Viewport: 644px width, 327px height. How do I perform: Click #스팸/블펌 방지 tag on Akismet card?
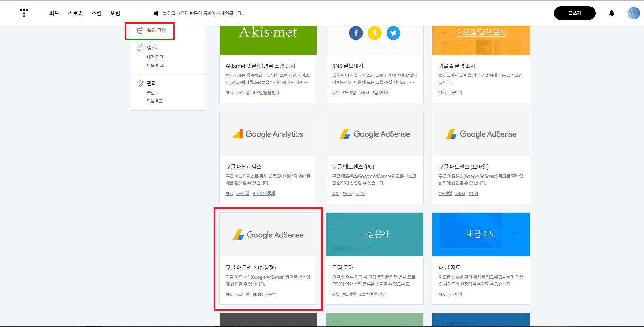pos(266,93)
